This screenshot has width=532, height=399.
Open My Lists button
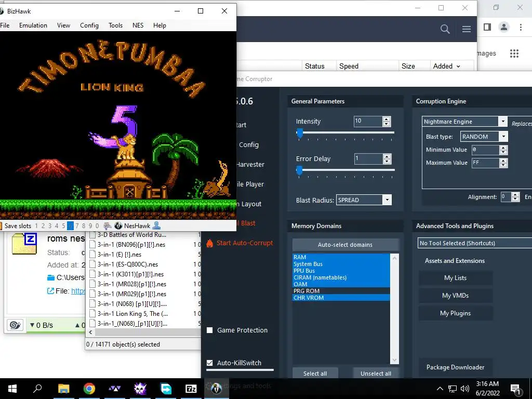pos(455,278)
